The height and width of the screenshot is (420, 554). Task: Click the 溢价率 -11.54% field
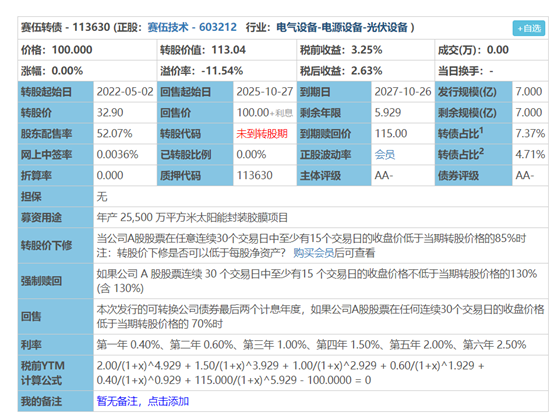226,71
